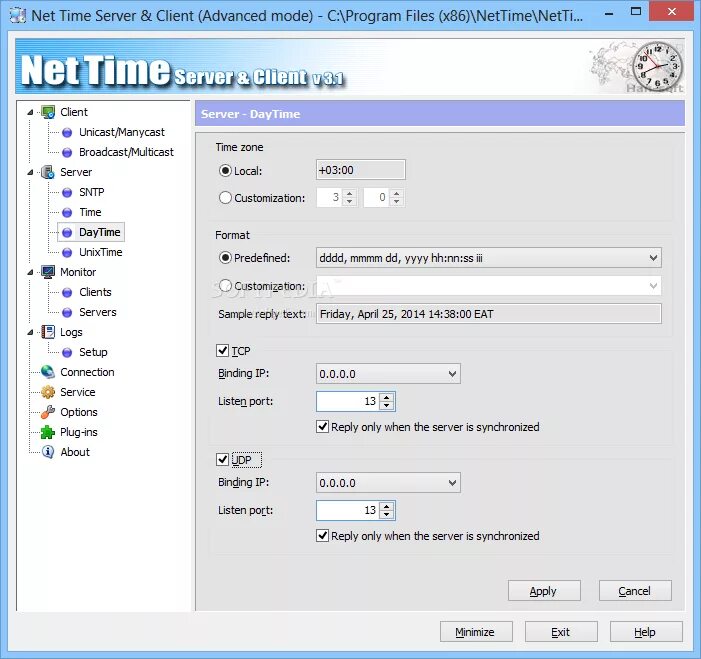Open Broadcast/Multicast client settings
Viewport: 701px width, 659px height.
tap(126, 152)
